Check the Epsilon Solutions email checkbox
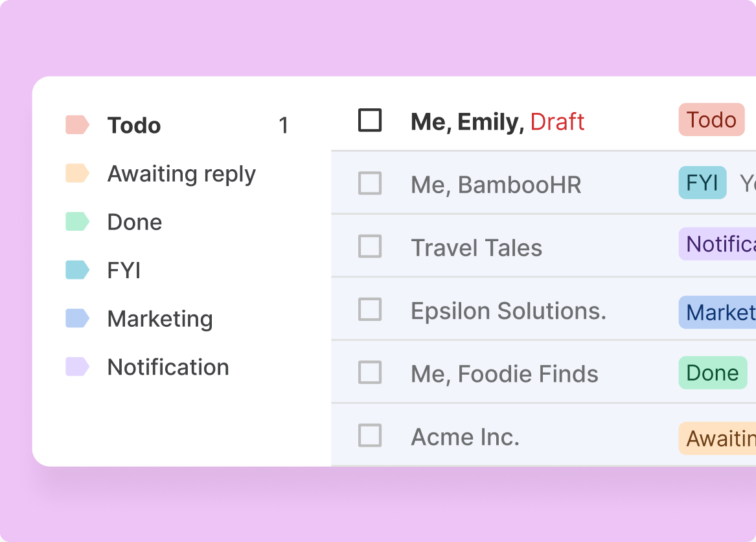Viewport: 756px width, 542px height. [x=370, y=310]
